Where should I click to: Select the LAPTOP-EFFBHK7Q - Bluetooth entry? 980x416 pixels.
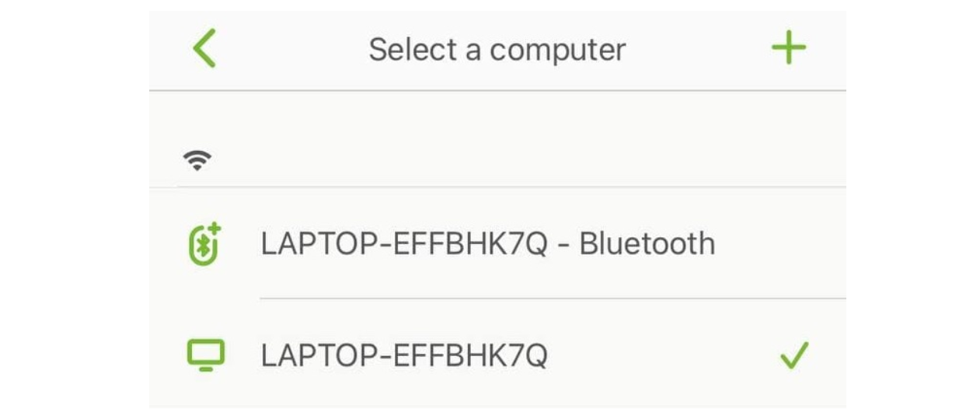pyautogui.click(x=487, y=244)
